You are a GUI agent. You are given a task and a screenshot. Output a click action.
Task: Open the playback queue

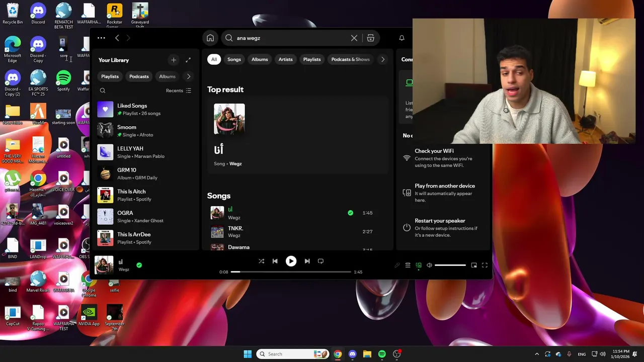[x=408, y=265]
